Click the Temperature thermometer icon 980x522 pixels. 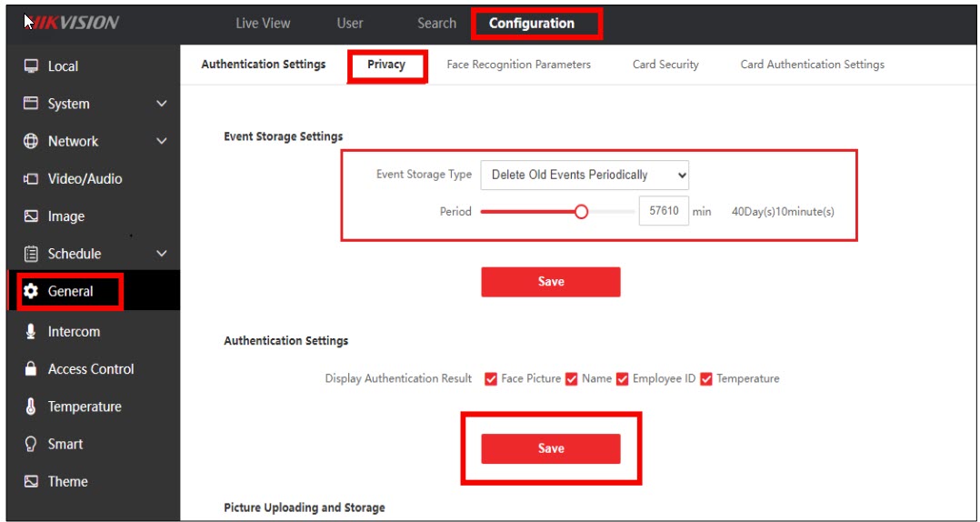(31, 407)
